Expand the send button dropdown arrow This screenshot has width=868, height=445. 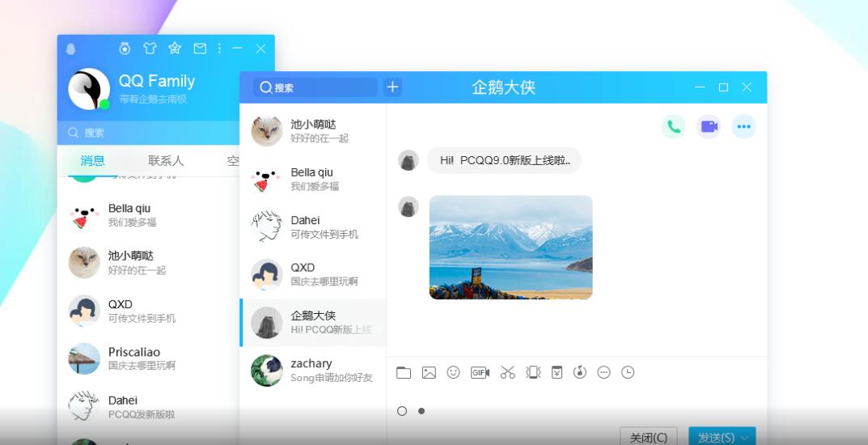[x=746, y=437]
